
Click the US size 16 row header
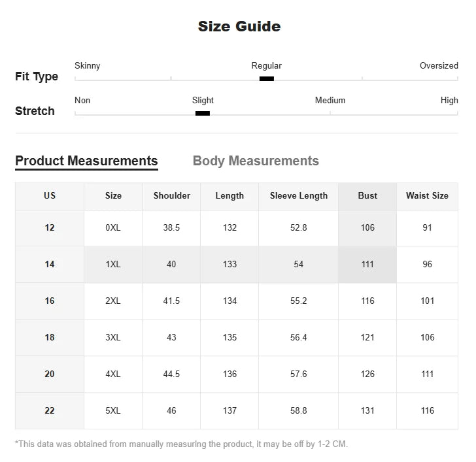point(50,301)
